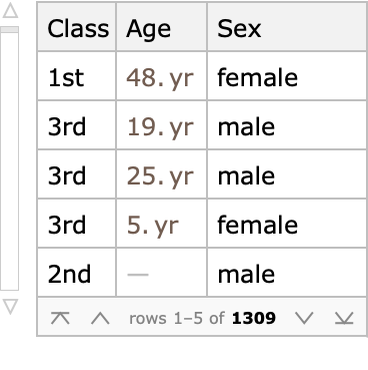The image size is (368, 370).
Task: Select the 2nd class cell
Action: tap(77, 273)
